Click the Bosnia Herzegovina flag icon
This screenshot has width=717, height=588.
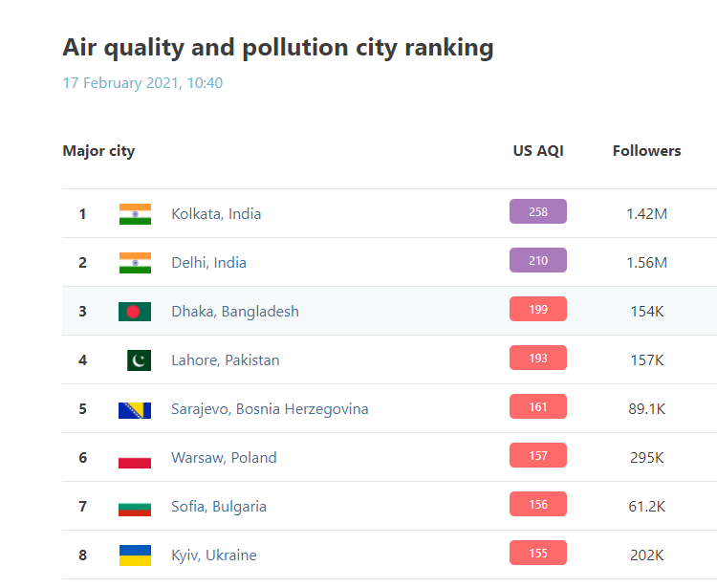[135, 409]
